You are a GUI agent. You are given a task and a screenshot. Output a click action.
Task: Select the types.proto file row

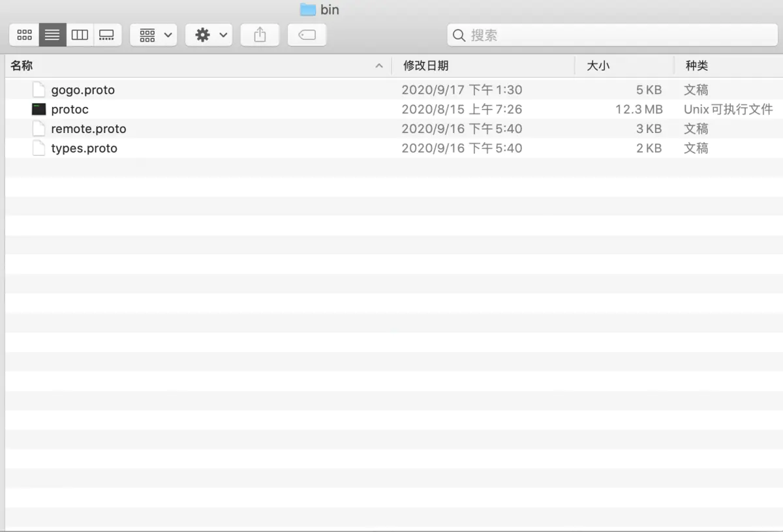click(x=84, y=148)
